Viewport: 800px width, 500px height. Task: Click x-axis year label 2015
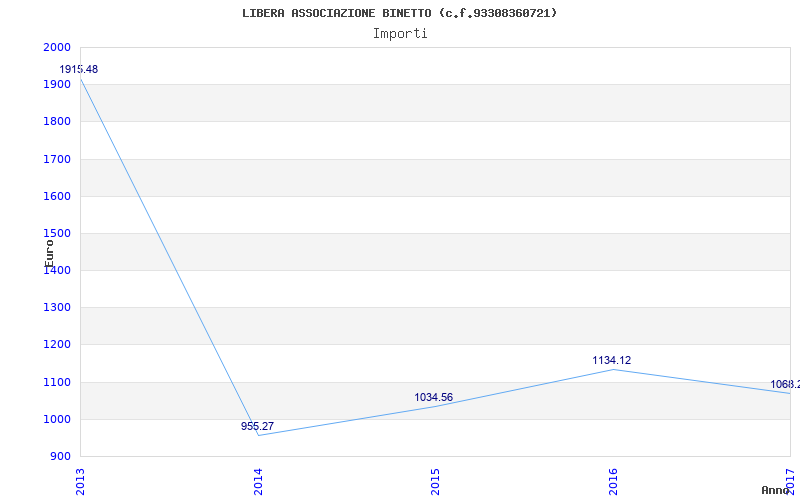pyautogui.click(x=435, y=481)
